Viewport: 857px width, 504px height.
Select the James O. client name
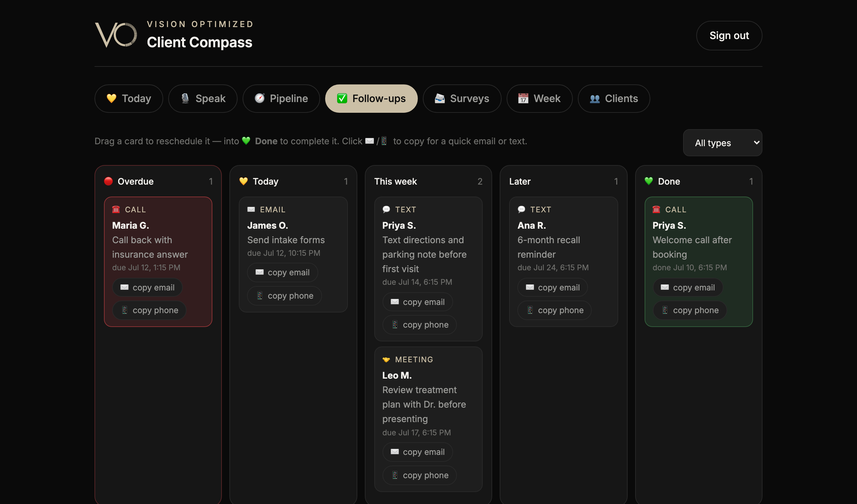point(267,225)
